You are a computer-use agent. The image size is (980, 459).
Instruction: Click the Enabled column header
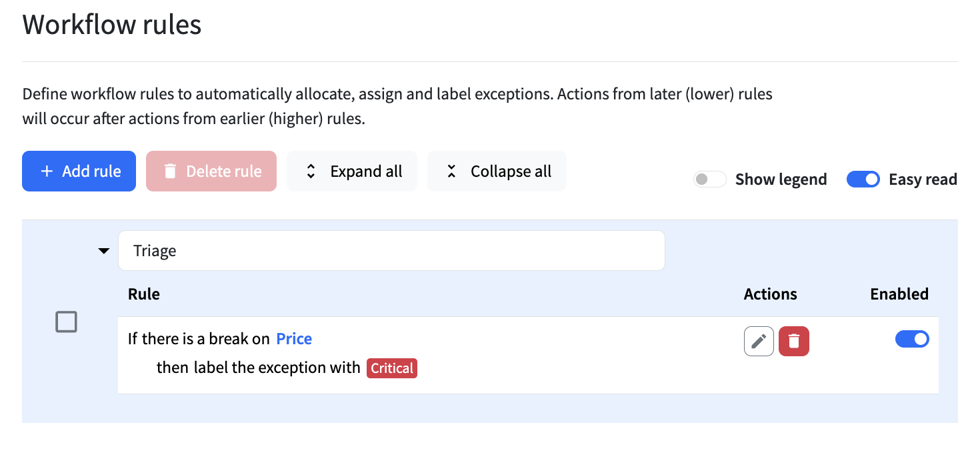coord(899,294)
